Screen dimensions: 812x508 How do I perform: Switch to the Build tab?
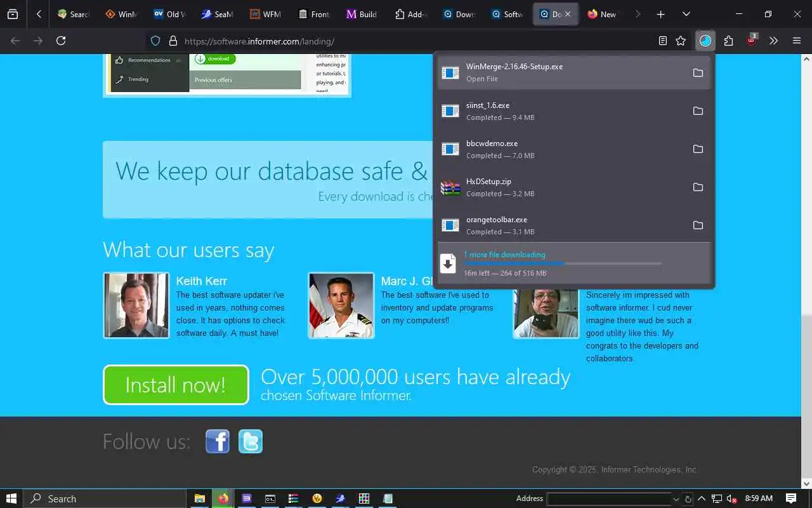[x=362, y=14]
